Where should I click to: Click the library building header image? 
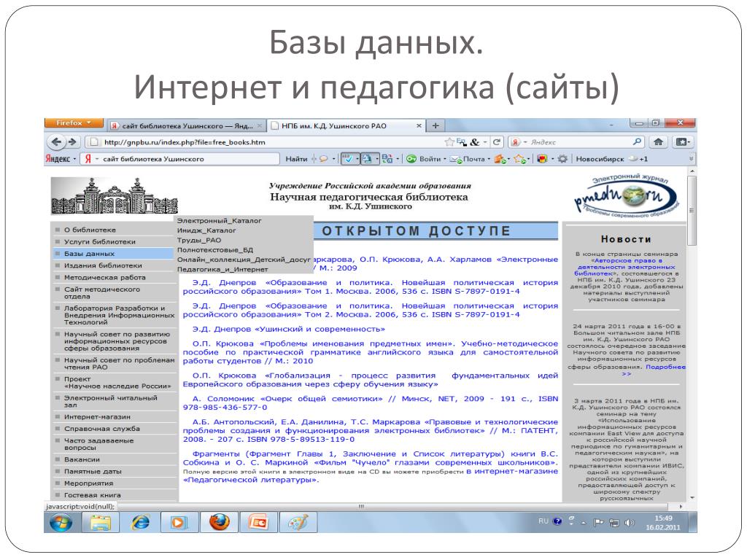[x=115, y=195]
